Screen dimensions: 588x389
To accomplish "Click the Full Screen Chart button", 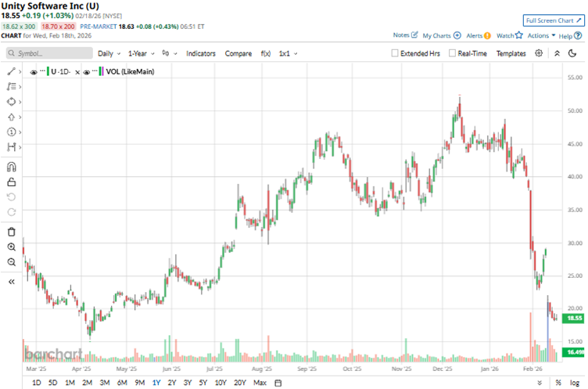I will coord(554,20).
